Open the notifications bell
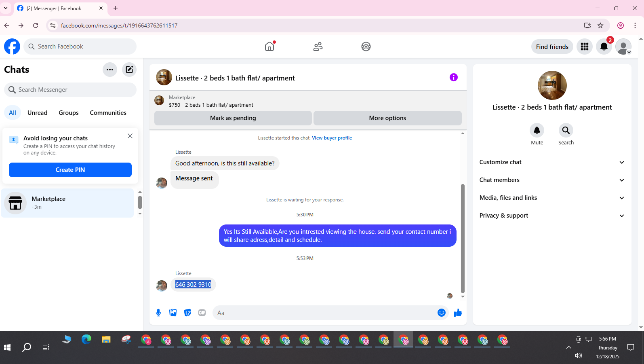 [604, 47]
